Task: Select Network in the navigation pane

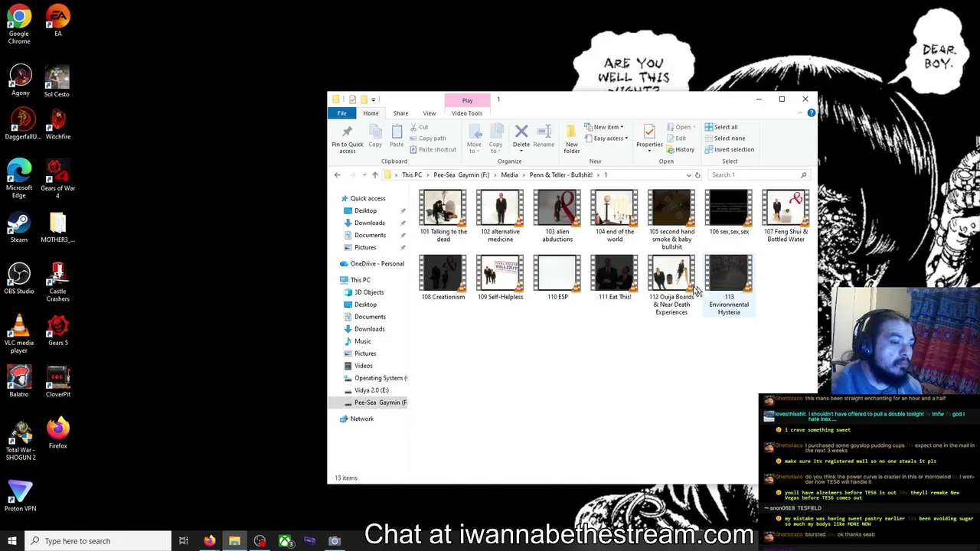Action: coord(361,419)
